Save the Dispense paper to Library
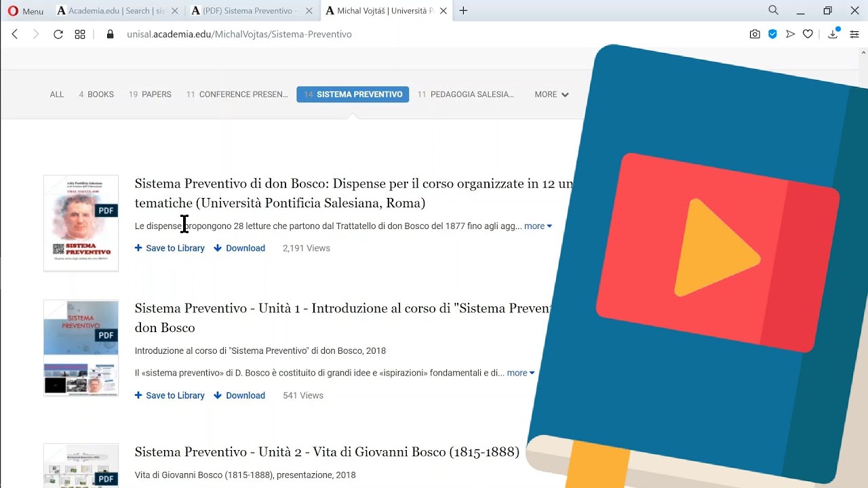The image size is (868, 488). 170,248
